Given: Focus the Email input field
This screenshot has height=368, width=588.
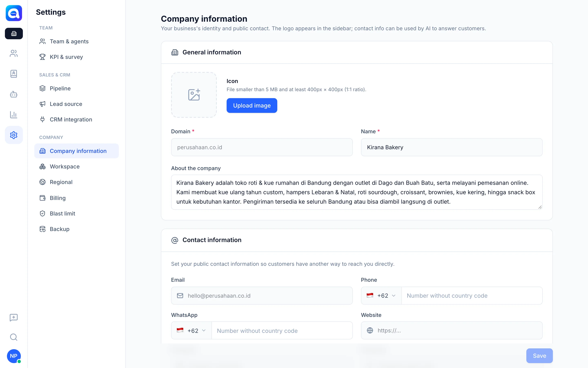Looking at the screenshot, I should [262, 295].
